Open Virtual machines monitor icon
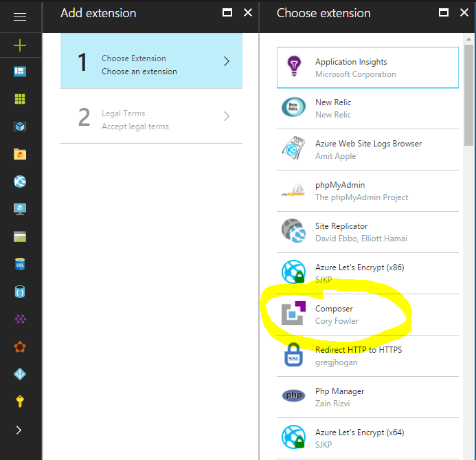Viewport: 476px width, 460px height. pos(20,209)
